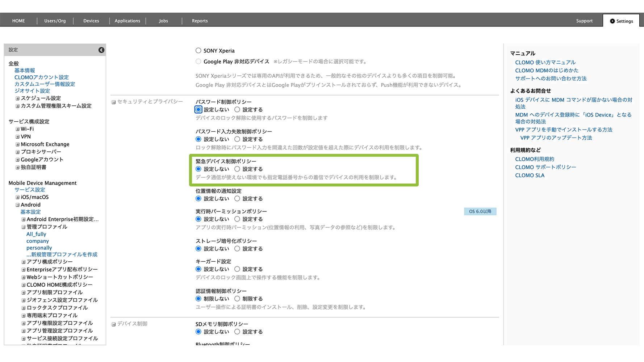Image resolution: width=644 pixels, height=362 pixels.
Task: Open the All_fully management profile
Action: point(36,234)
